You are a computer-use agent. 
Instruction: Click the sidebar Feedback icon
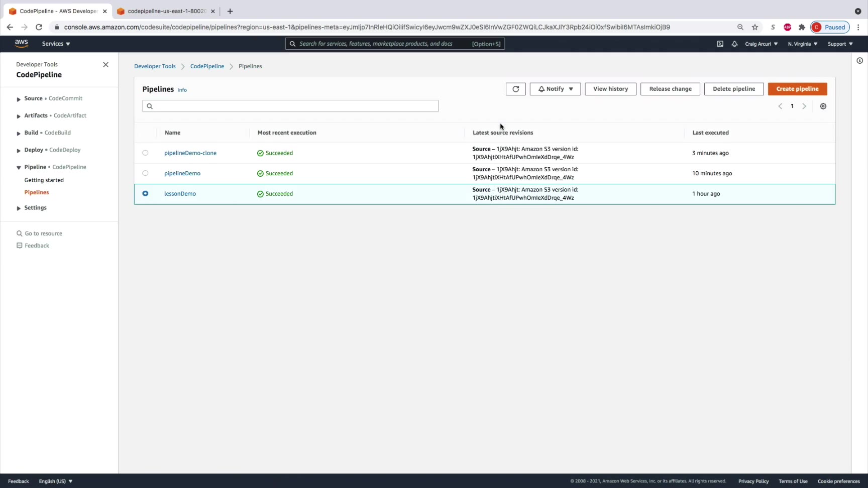(x=20, y=246)
